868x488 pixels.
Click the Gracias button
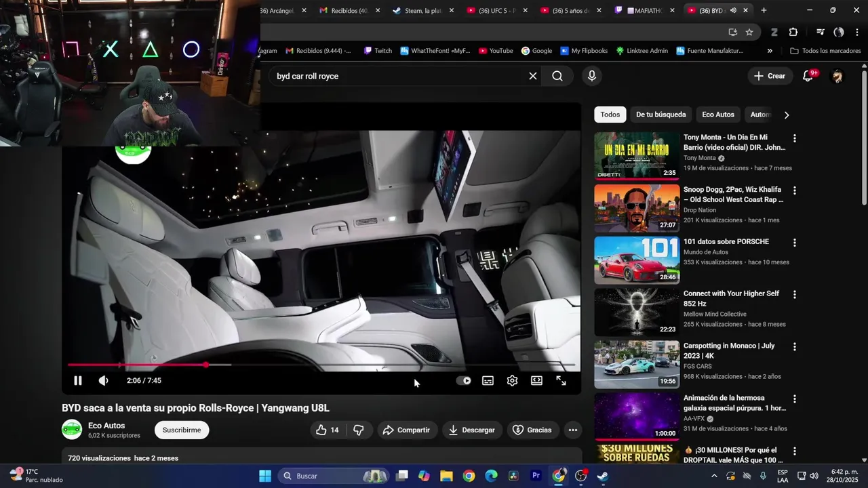[532, 430]
